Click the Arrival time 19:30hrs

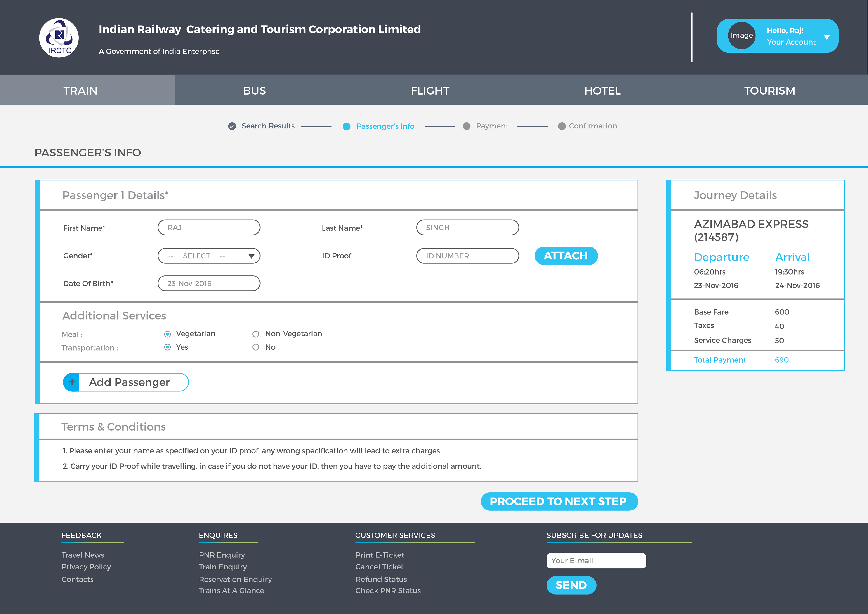(789, 272)
